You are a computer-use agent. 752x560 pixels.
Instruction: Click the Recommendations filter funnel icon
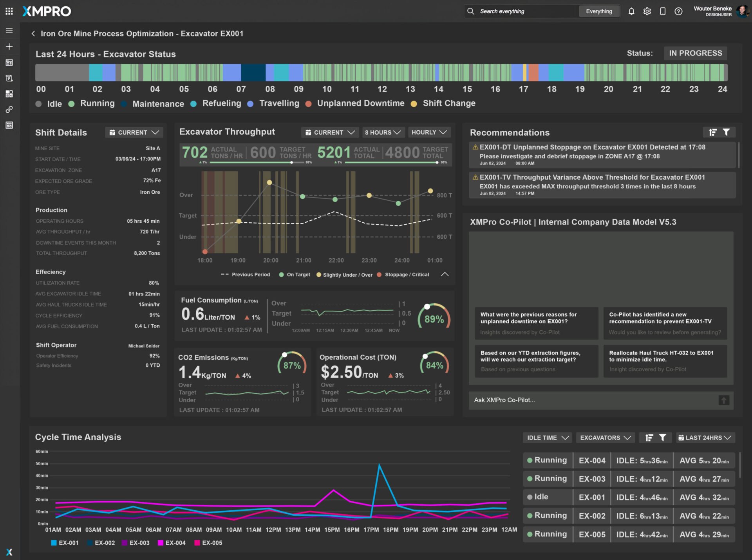(x=726, y=132)
